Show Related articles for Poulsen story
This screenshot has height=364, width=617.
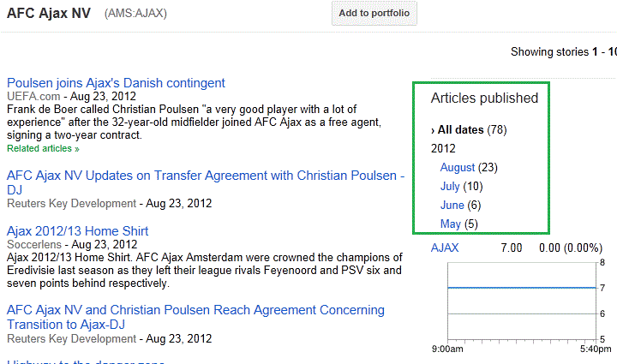click(43, 148)
